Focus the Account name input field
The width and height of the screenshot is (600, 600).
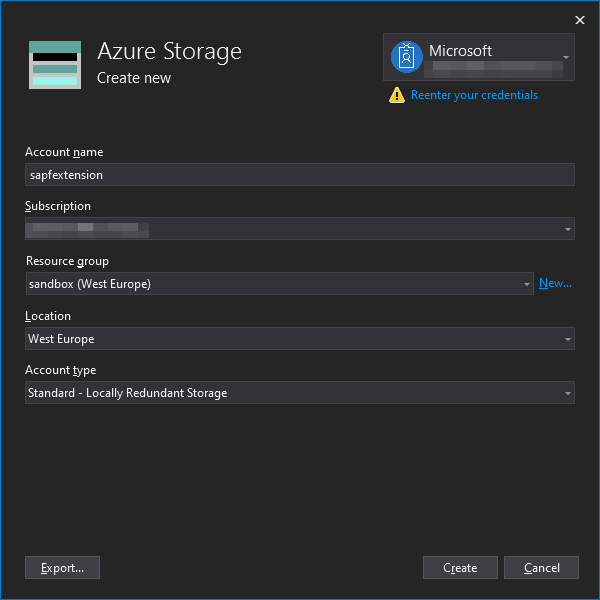pos(300,175)
